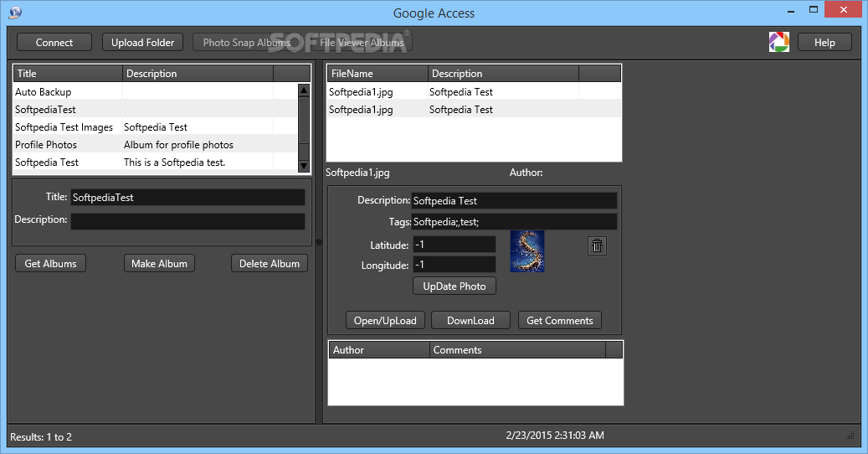Sort albums by Description column header
The width and height of the screenshot is (868, 454).
pos(198,74)
